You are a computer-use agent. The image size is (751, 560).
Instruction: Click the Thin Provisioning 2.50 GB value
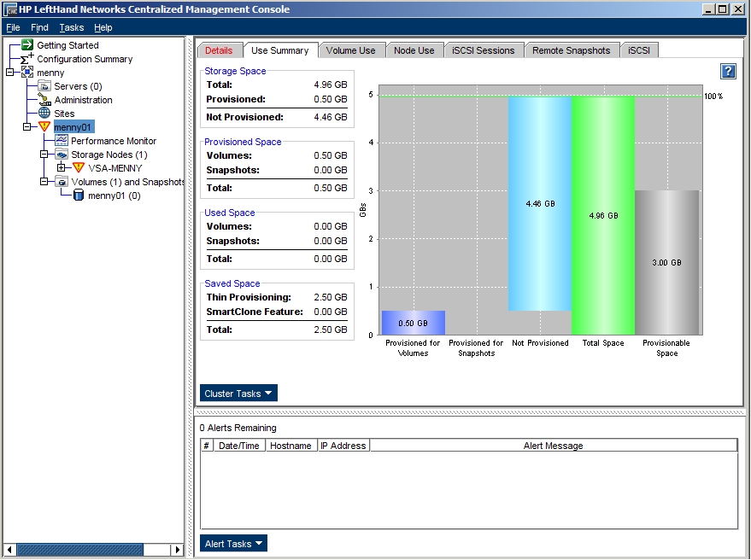(331, 297)
